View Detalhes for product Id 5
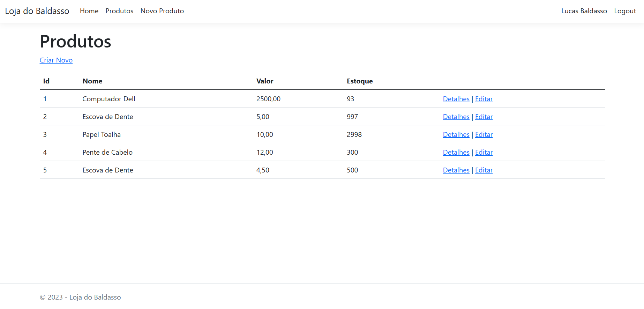The image size is (644, 309). [x=456, y=170]
